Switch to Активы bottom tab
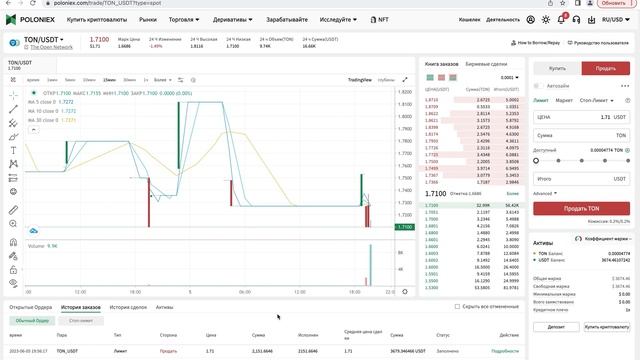The height and width of the screenshot is (360, 640). [164, 307]
